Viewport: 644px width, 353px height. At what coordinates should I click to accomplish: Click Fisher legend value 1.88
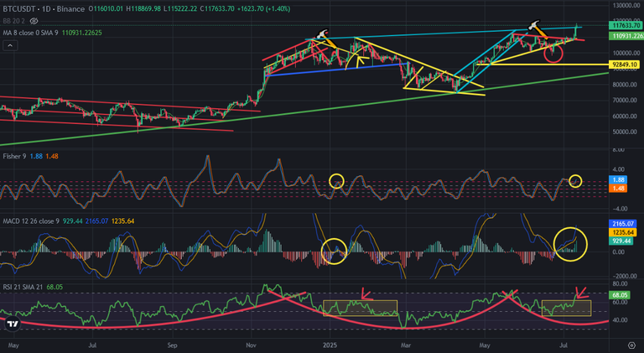pos(36,157)
